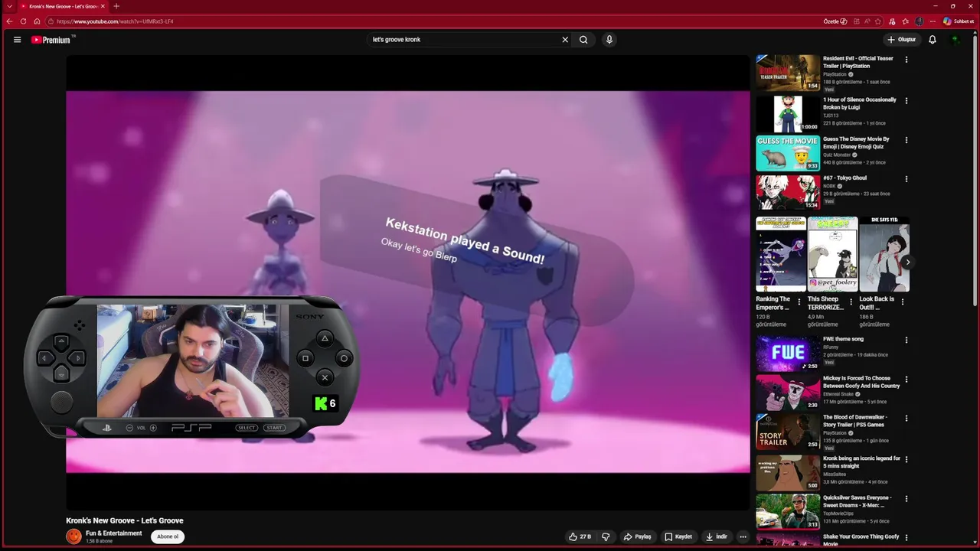Open YouTube notifications bell
Viewport: 980px width, 551px height.
coord(933,40)
